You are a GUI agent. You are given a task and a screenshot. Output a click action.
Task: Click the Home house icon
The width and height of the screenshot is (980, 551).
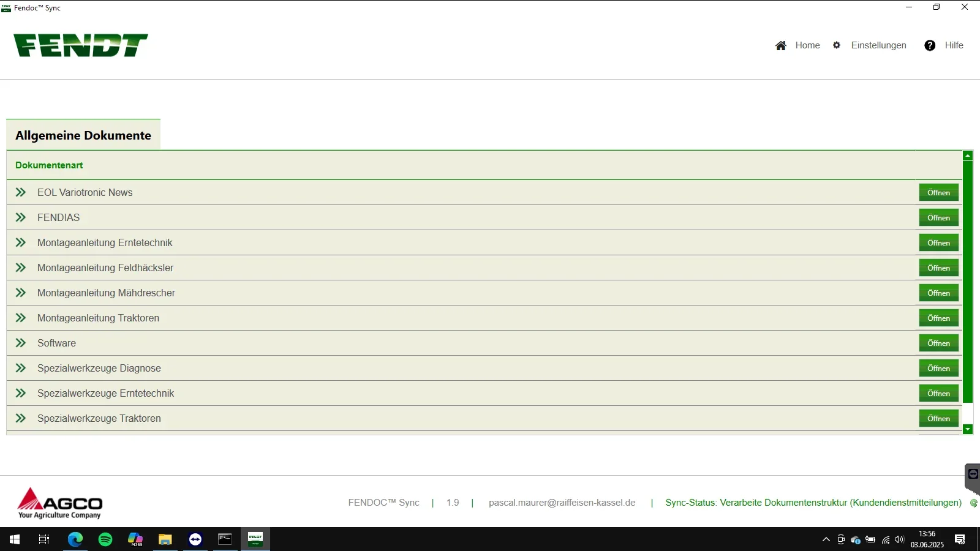(781, 45)
